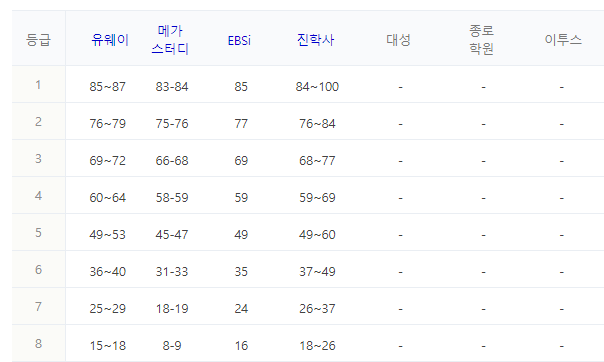Select grade number 7 in 등급 column
Viewport: 604px width, 362px height.
[38, 307]
